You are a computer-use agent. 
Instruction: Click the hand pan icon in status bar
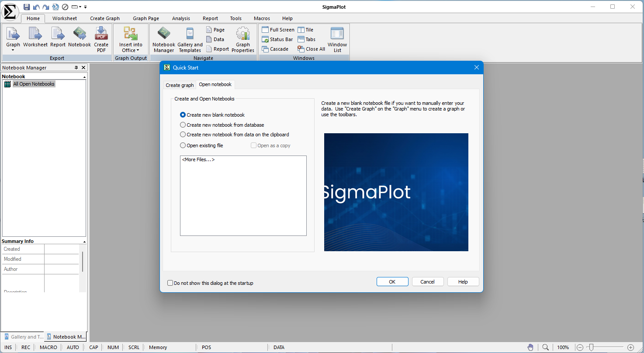[x=530, y=347]
